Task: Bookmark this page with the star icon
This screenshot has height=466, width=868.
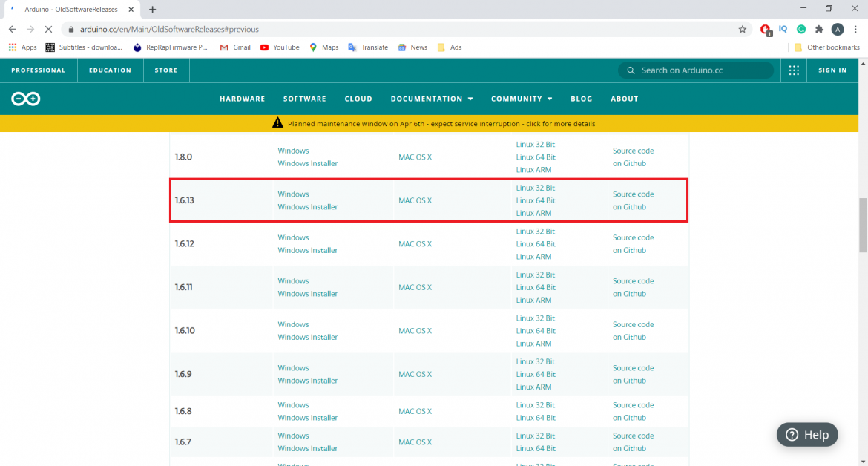Action: click(742, 30)
